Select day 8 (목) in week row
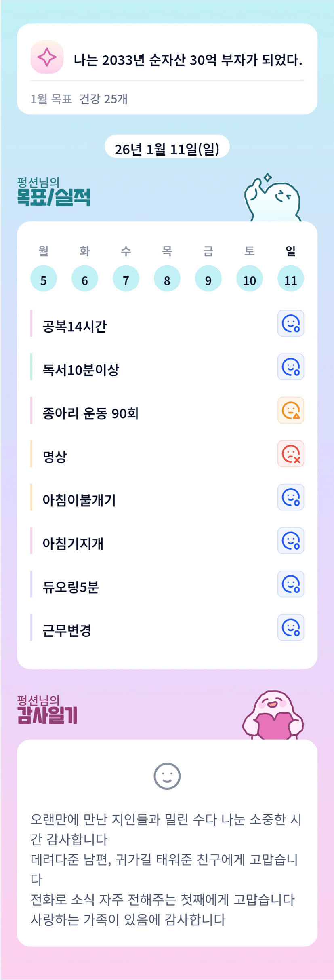 coord(167,279)
